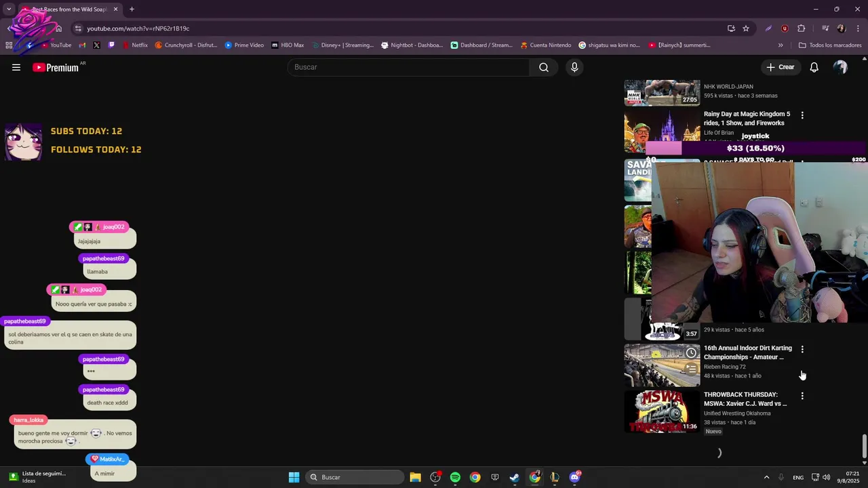Open the Rainych summertime bookmark

coord(679,45)
